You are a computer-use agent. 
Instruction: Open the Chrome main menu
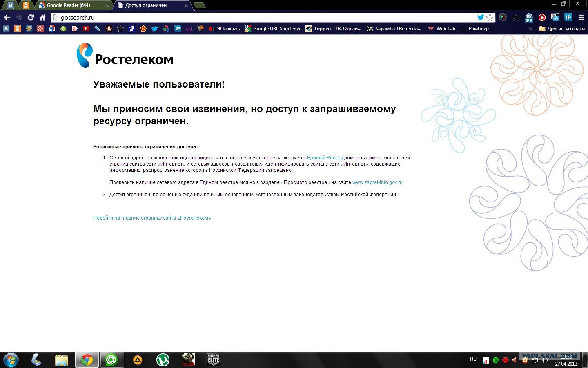[x=581, y=18]
